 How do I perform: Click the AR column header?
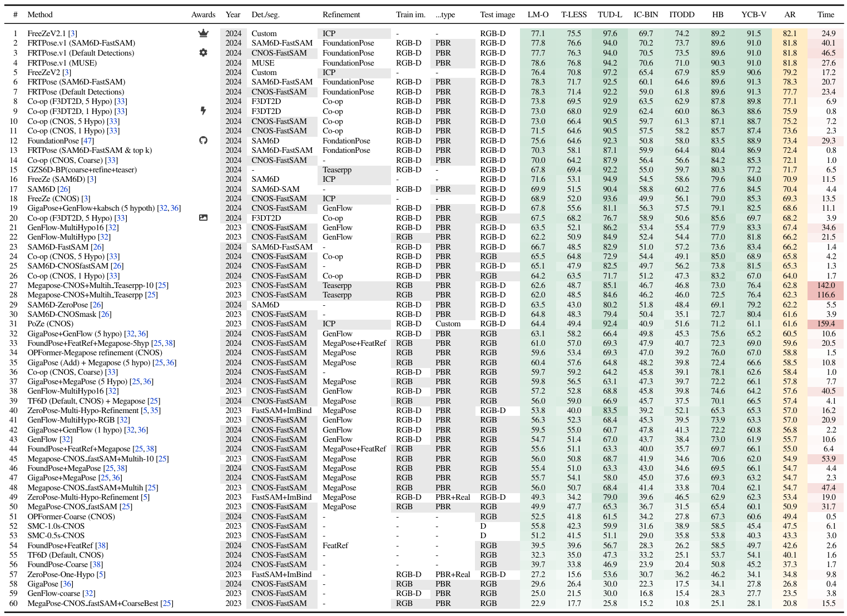(x=790, y=14)
